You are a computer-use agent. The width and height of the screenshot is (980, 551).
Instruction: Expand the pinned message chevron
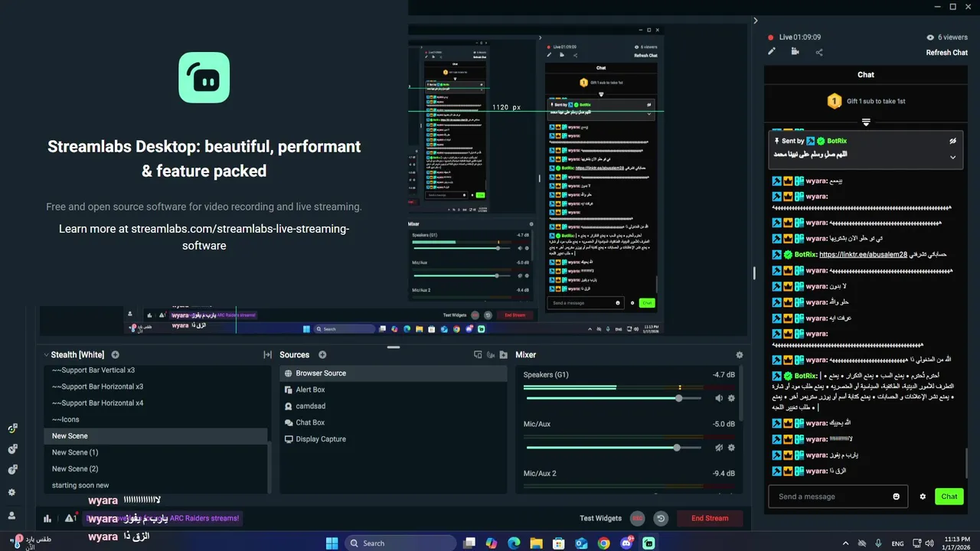coord(952,157)
